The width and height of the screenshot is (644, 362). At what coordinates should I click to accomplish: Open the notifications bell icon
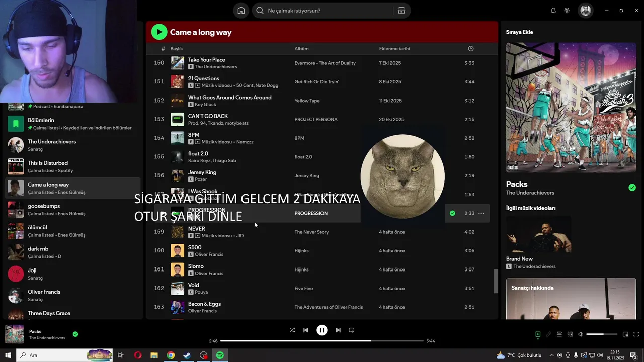coord(553,11)
